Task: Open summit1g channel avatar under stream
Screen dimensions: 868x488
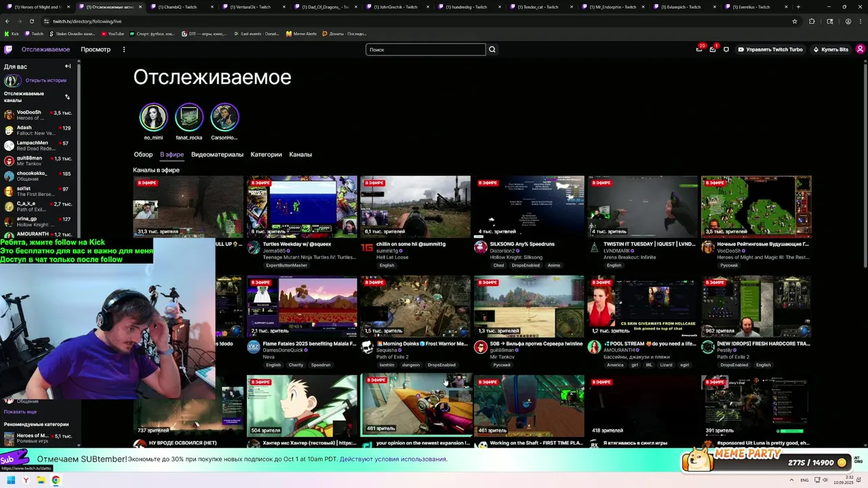Action: (367, 248)
